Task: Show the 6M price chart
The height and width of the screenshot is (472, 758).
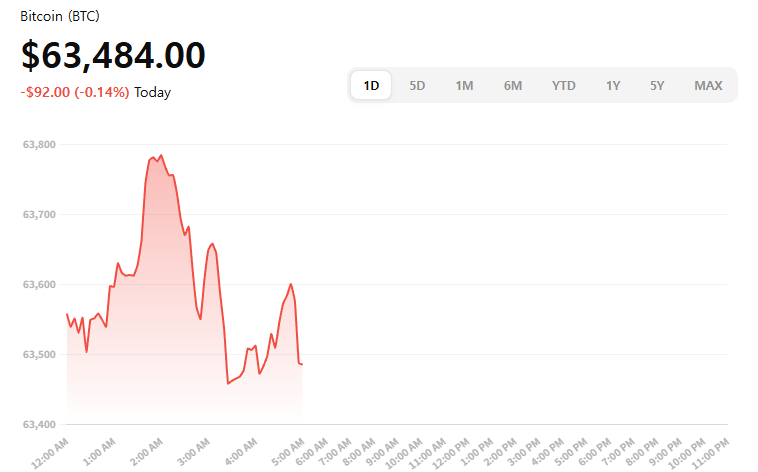Action: point(512,86)
